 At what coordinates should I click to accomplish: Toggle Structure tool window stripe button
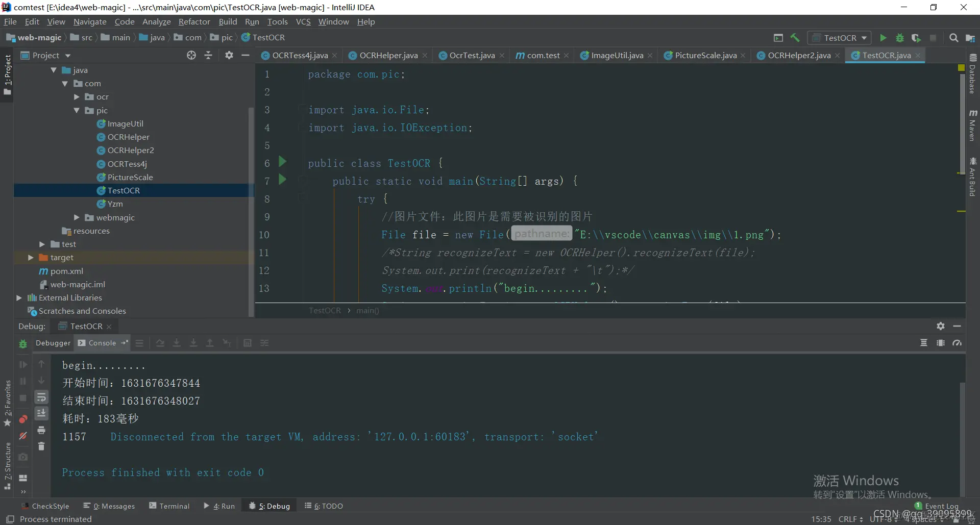[7, 466]
